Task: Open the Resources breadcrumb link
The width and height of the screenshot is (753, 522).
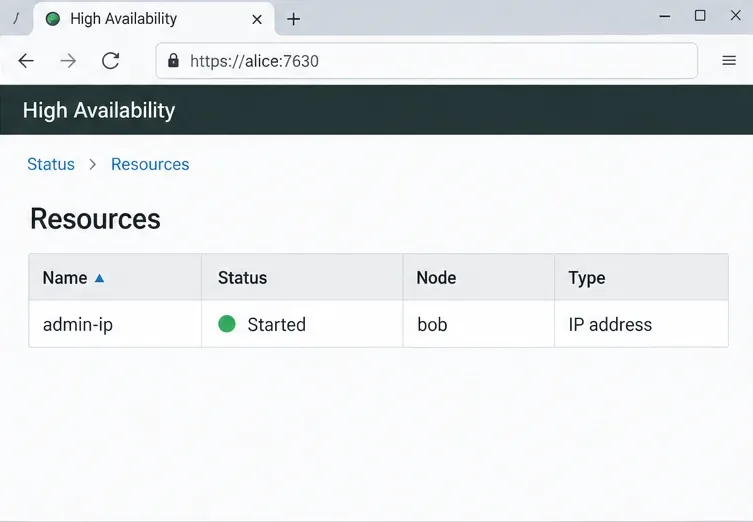Action: point(150,164)
